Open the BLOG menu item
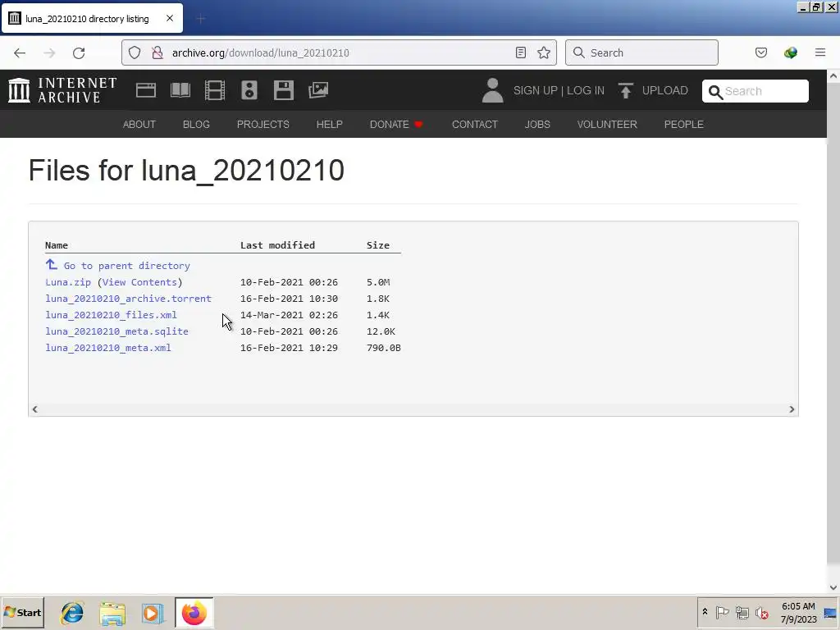The height and width of the screenshot is (630, 840). (196, 125)
